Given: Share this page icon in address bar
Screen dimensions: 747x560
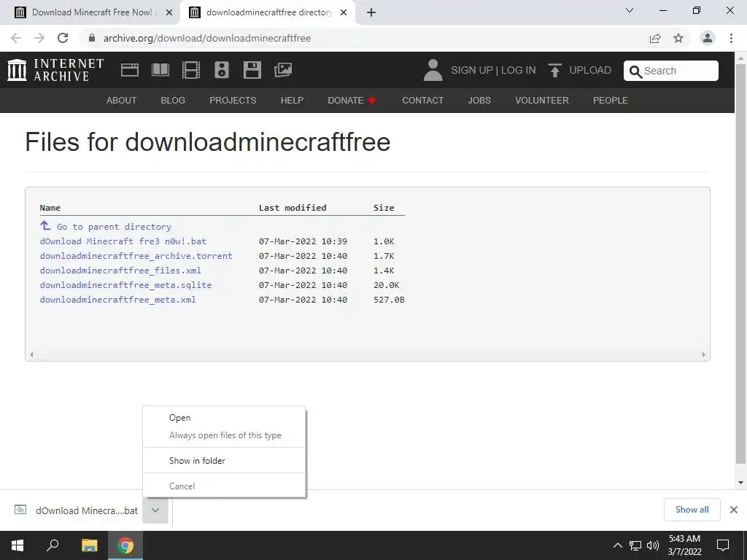Looking at the screenshot, I should 655,38.
